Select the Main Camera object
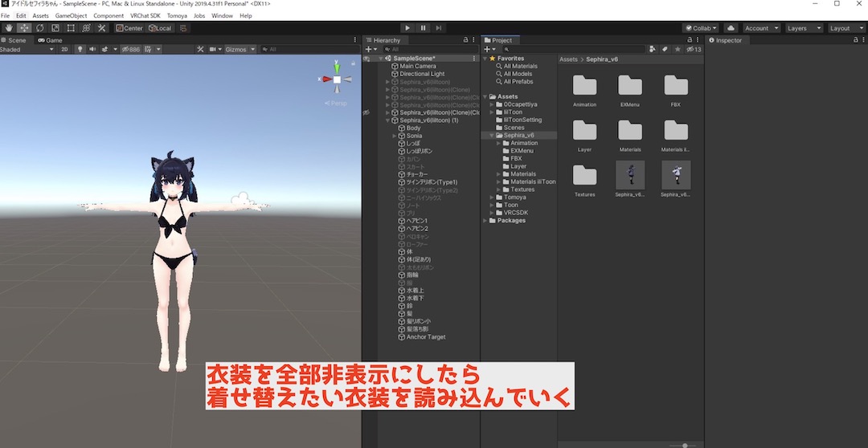This screenshot has width=868, height=448. pyautogui.click(x=418, y=66)
